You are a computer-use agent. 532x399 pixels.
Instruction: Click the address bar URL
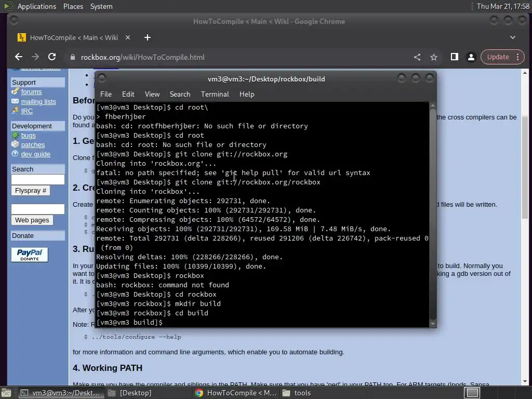pos(142,57)
